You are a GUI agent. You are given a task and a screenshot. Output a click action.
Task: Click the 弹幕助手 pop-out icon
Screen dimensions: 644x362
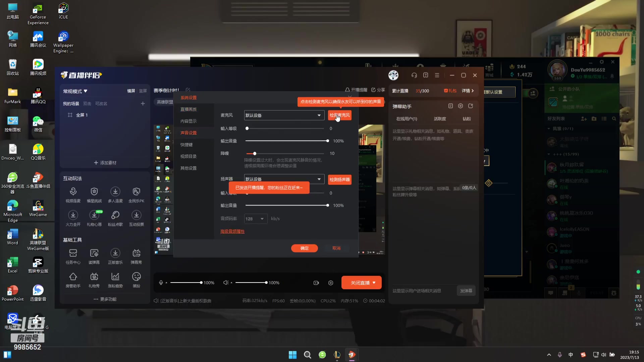coord(471,106)
